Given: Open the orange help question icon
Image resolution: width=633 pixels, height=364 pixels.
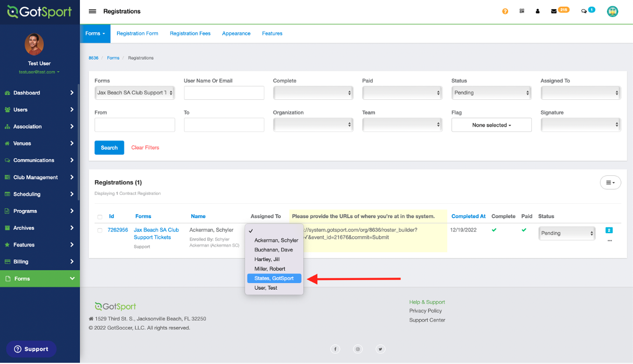Looking at the screenshot, I should coord(505,12).
